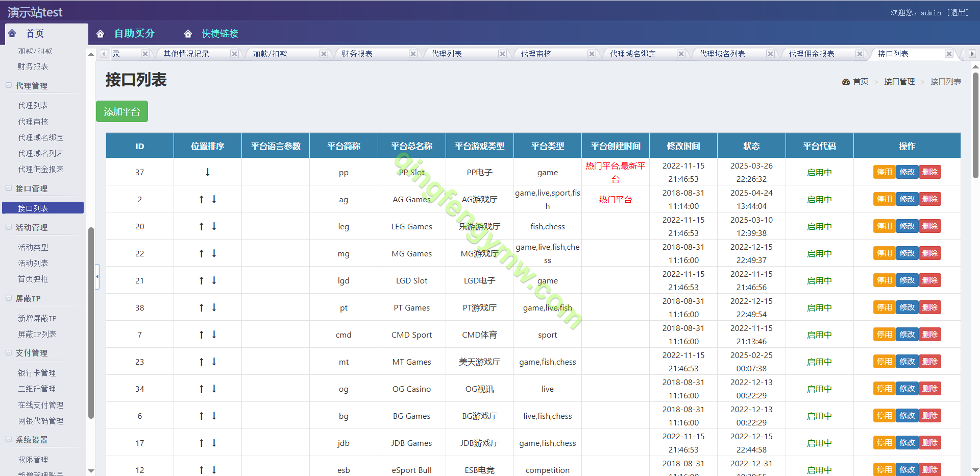The height and width of the screenshot is (476, 980).
Task: Expand the 支付管理 sidebar section
Action: tap(9, 353)
